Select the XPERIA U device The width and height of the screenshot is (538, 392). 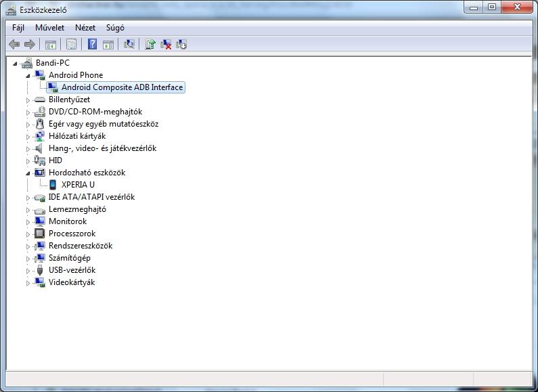78,185
